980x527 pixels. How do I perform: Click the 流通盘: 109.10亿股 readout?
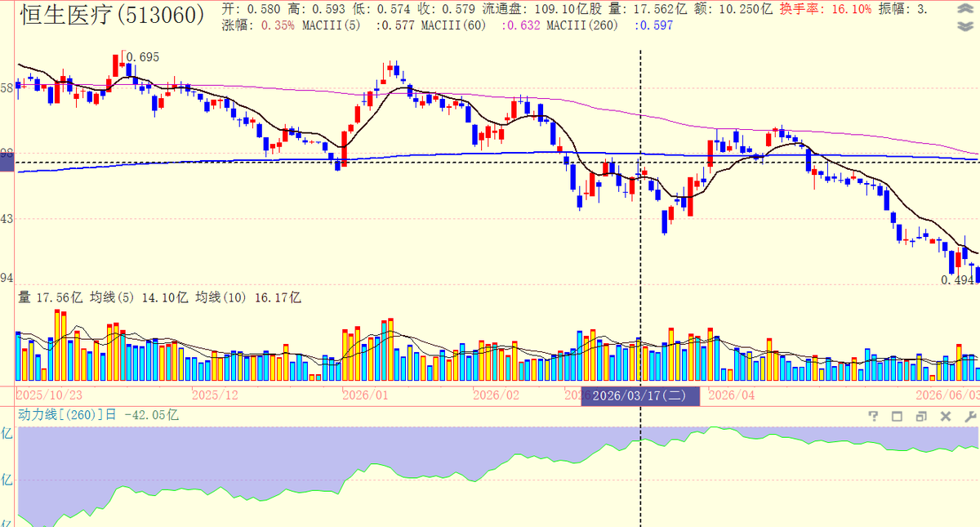coord(541,9)
